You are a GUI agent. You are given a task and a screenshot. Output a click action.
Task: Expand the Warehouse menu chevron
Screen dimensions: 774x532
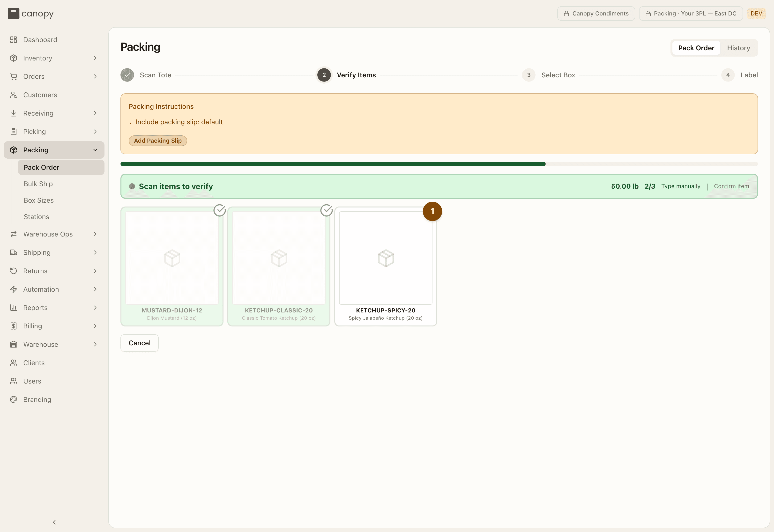tap(95, 344)
